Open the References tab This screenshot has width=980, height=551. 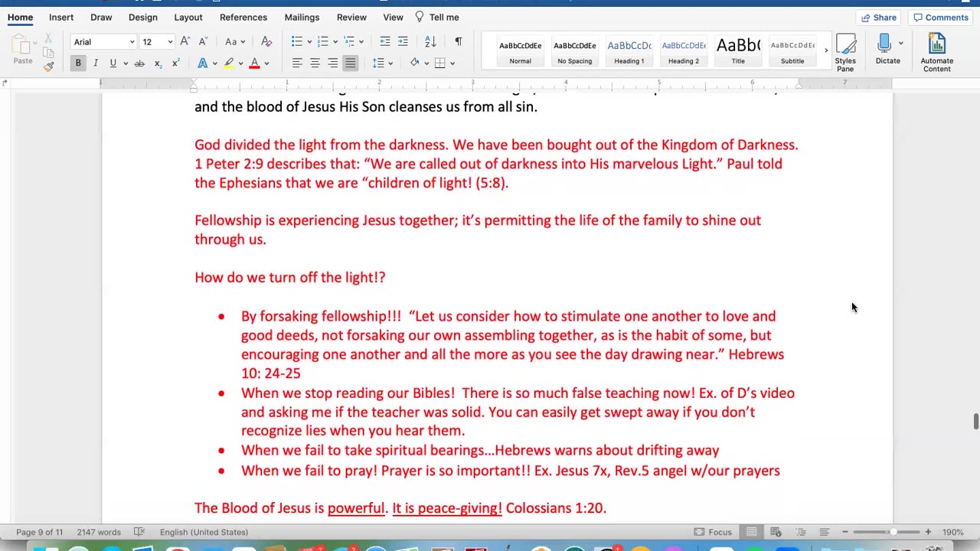[243, 17]
